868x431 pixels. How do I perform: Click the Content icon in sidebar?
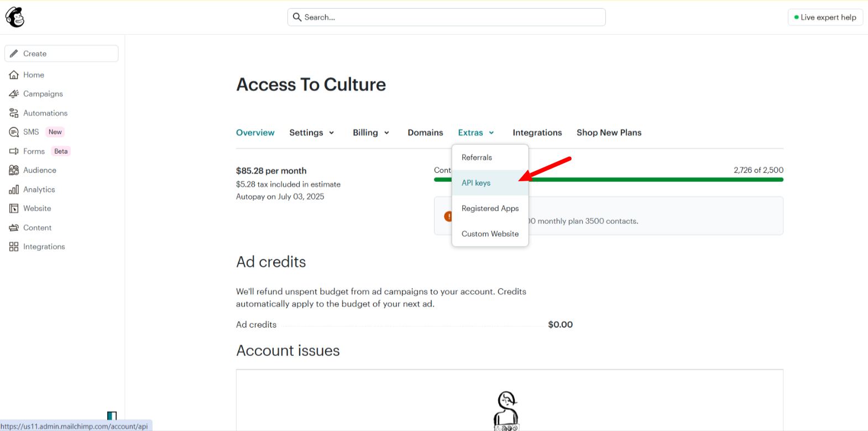pos(14,228)
